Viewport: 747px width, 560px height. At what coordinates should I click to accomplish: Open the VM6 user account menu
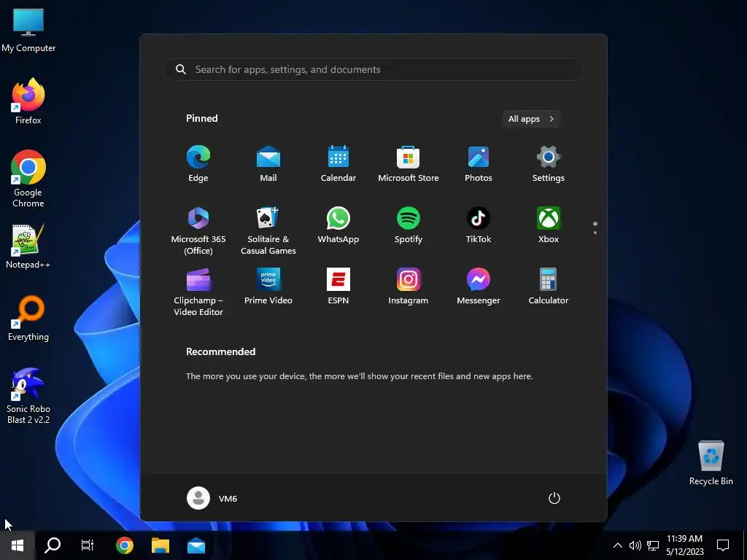pos(212,498)
